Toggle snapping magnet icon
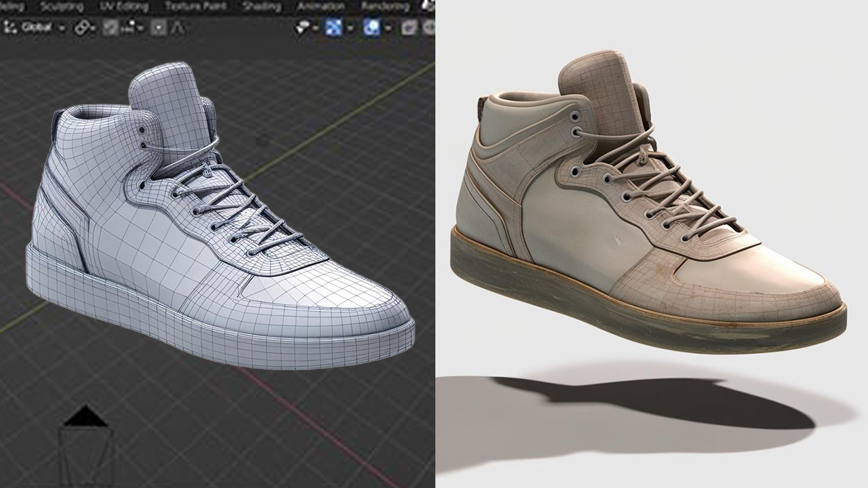This screenshot has width=868, height=488. pyautogui.click(x=111, y=28)
